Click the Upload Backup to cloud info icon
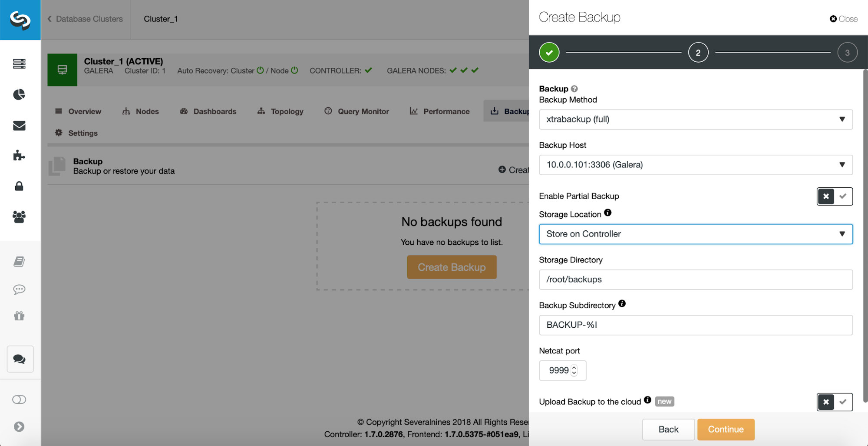Viewport: 868px width, 446px height. (x=647, y=400)
